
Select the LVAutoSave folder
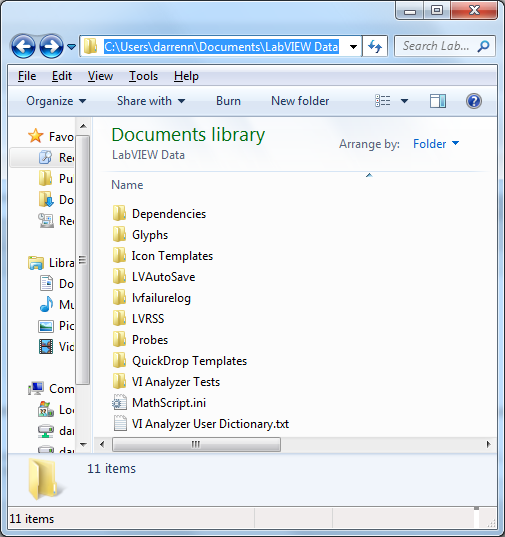click(154, 277)
